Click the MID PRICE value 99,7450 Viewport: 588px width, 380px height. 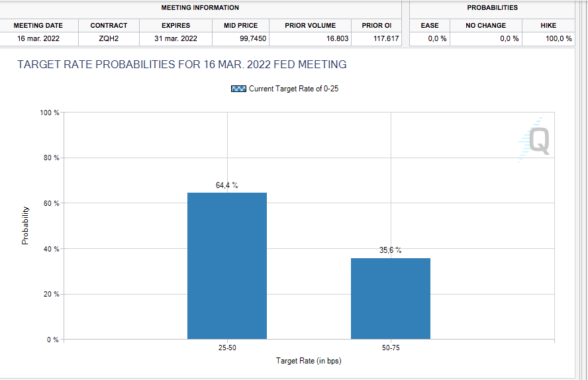point(253,38)
